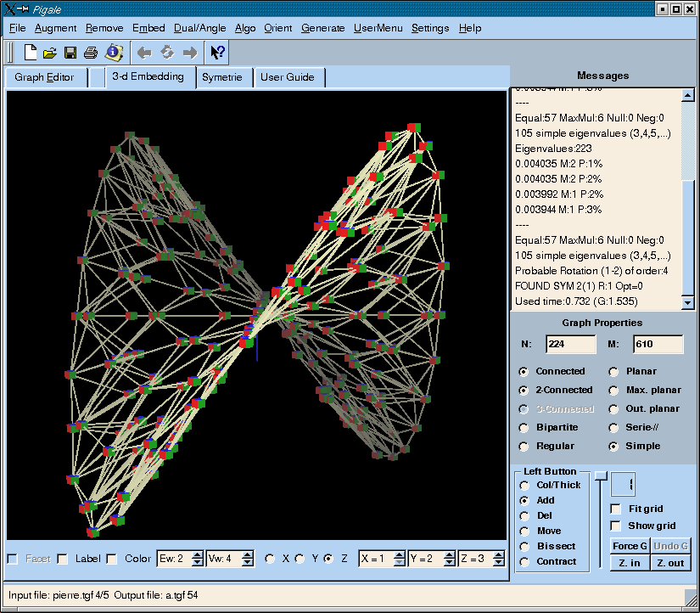Increase the Ew edge width spinner
The width and height of the screenshot is (700, 613).
(198, 554)
